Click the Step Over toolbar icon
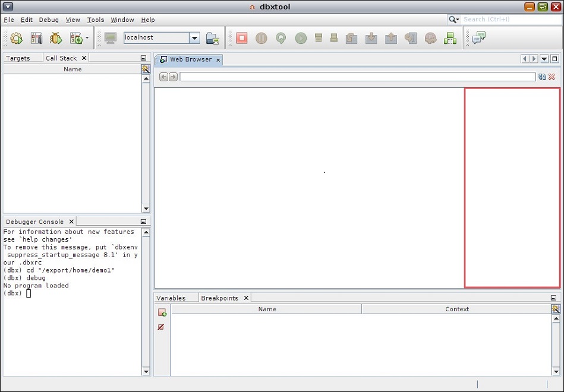The width and height of the screenshot is (564, 392). point(351,38)
